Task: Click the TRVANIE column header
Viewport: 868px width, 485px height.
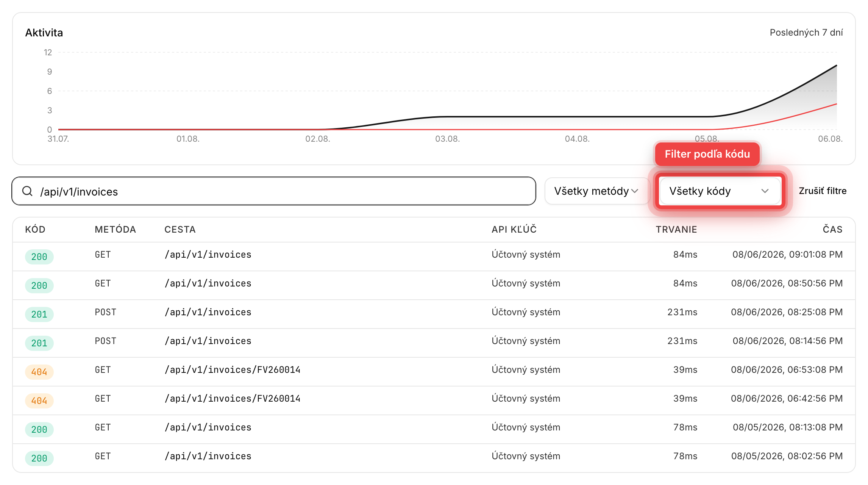Action: coord(676,230)
